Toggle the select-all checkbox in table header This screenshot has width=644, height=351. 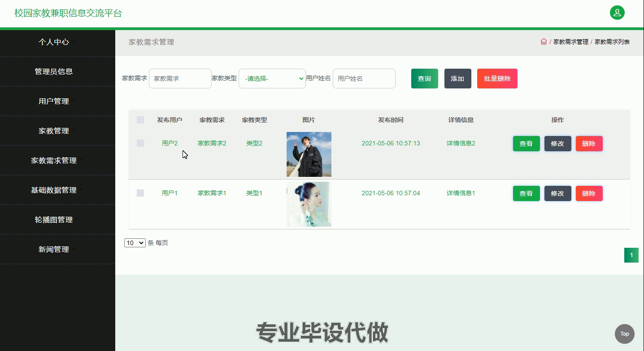pos(140,120)
